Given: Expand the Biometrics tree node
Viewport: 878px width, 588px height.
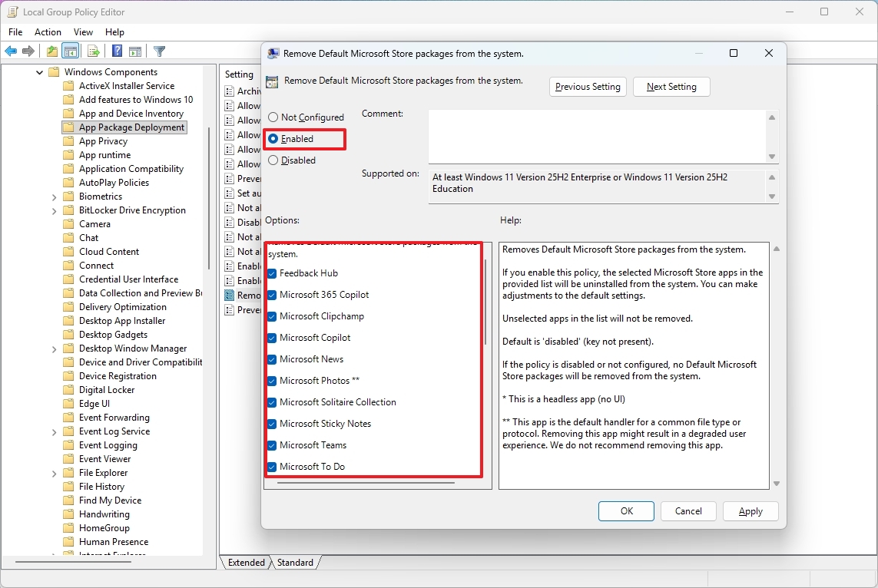Looking at the screenshot, I should pyautogui.click(x=53, y=196).
